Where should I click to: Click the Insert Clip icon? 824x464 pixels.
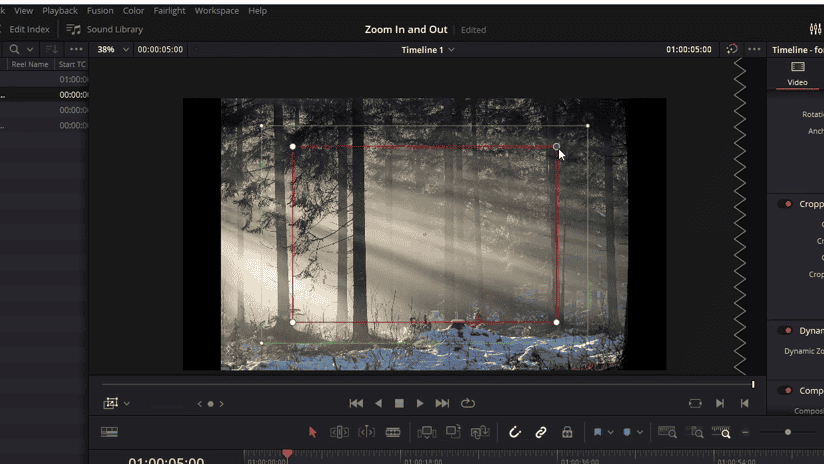tap(426, 432)
